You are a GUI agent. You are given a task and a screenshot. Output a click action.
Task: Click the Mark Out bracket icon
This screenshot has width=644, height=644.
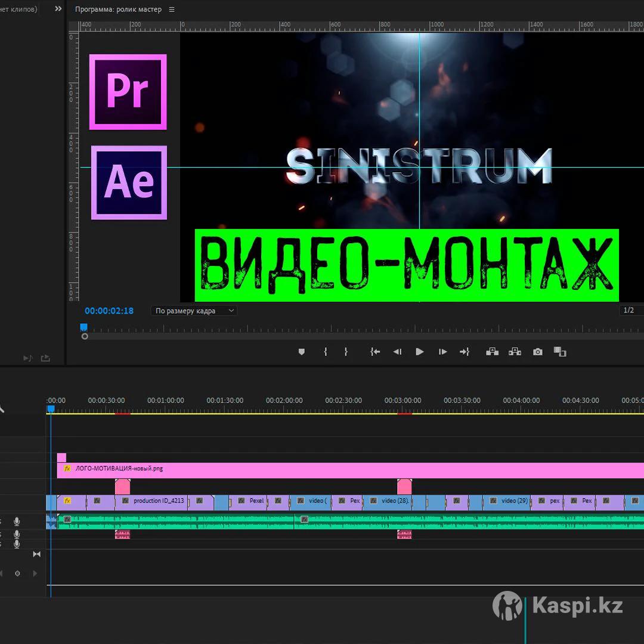346,352
